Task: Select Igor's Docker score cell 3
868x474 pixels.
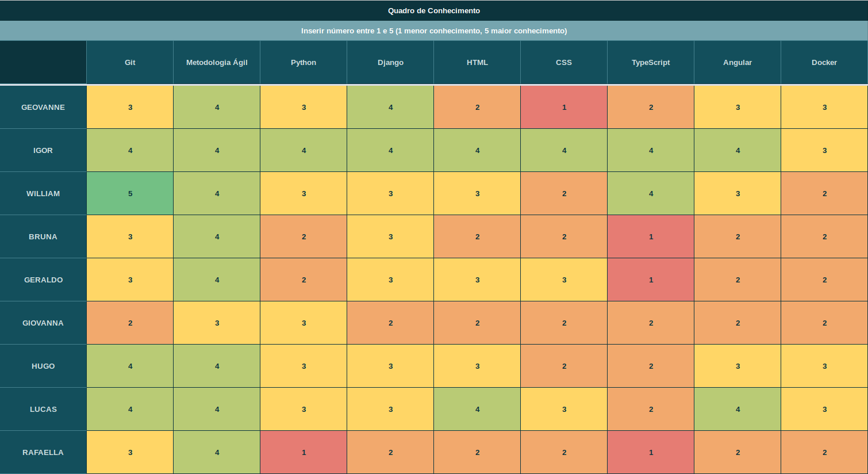Action: 824,150
